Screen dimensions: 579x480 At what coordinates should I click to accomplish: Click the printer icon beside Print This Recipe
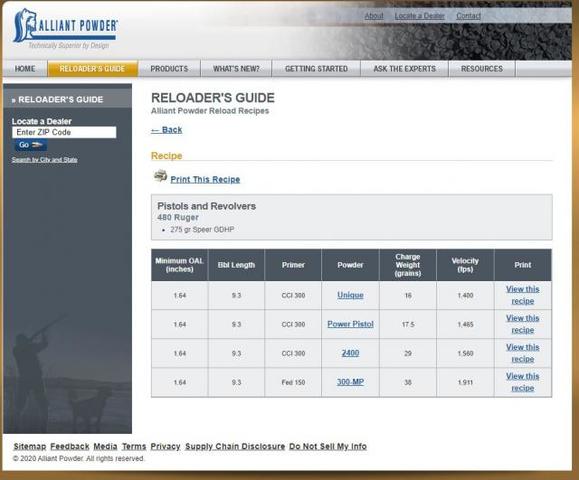(161, 176)
